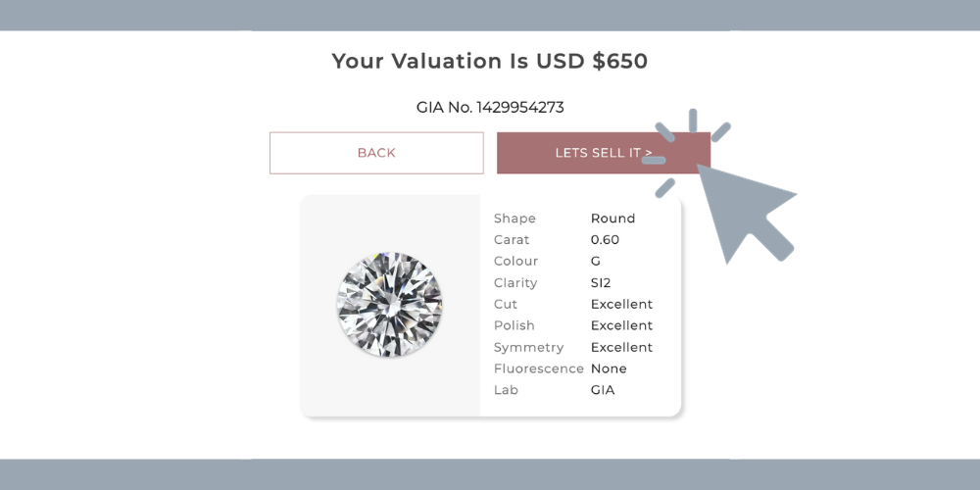
Task: Click the SI2 clarity value
Action: (x=601, y=282)
